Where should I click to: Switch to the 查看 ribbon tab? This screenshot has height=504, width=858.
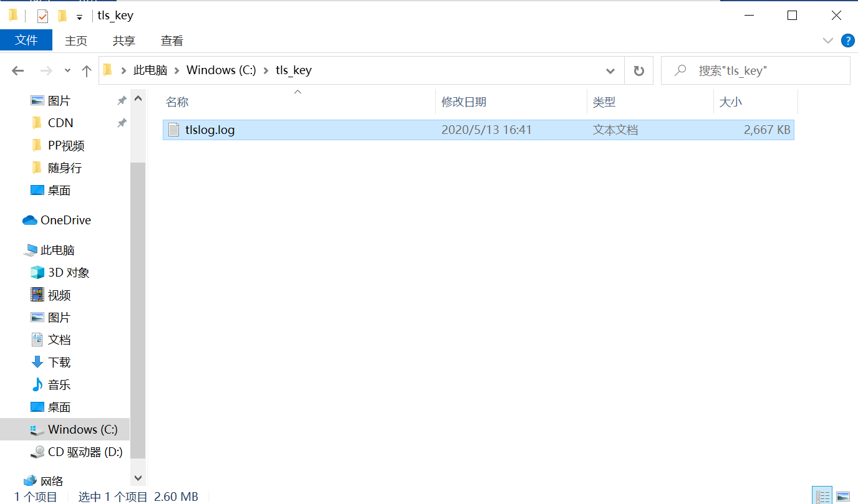click(x=172, y=40)
